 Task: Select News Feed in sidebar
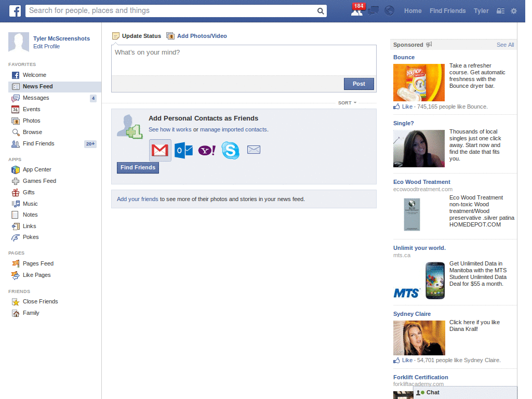coord(55,87)
